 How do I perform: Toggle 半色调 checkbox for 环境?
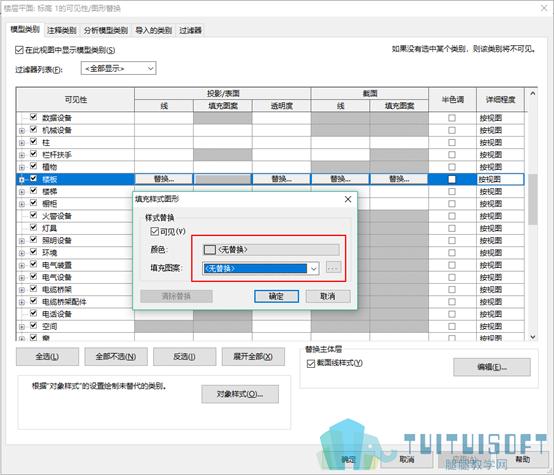(452, 253)
